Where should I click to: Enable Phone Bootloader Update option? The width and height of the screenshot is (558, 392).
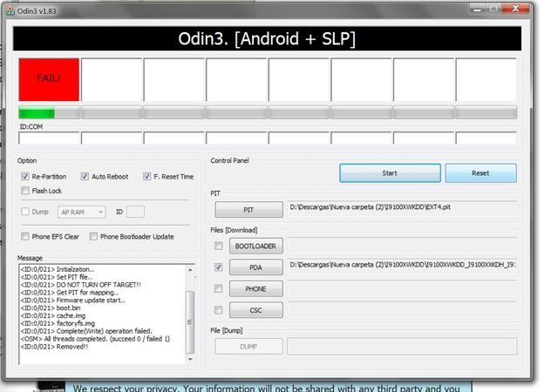[x=93, y=237]
